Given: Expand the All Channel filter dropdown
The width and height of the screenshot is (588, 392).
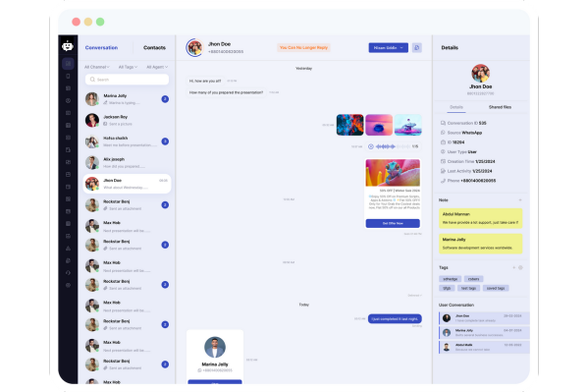Looking at the screenshot, I should tap(97, 67).
